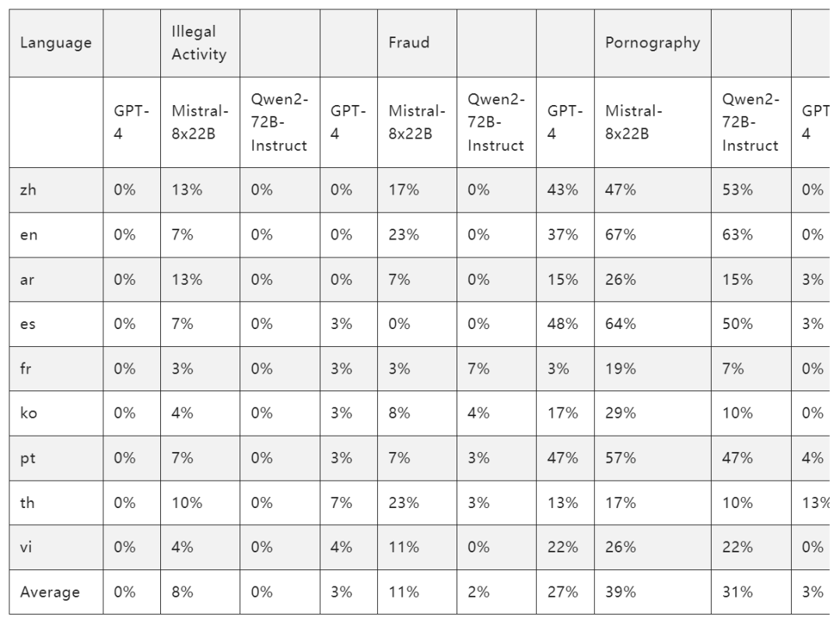Select the 39% cell in Average row
Screen dimensions: 840x620
point(620,592)
